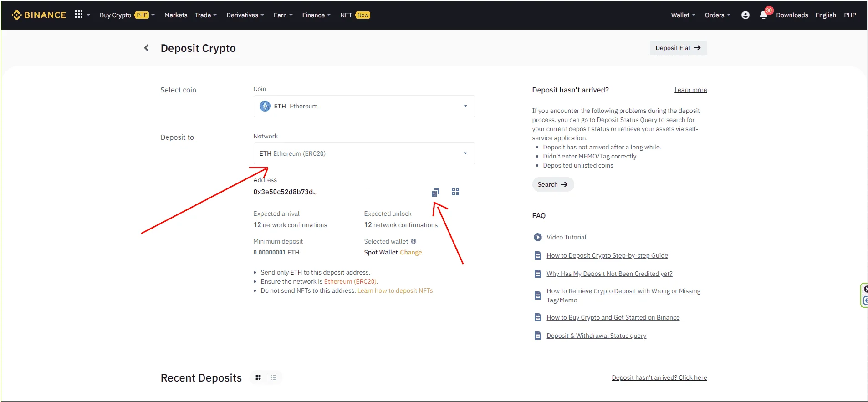Open How to Deposit Crypto Step-by-step Guide
The height and width of the screenshot is (402, 868).
tap(607, 255)
